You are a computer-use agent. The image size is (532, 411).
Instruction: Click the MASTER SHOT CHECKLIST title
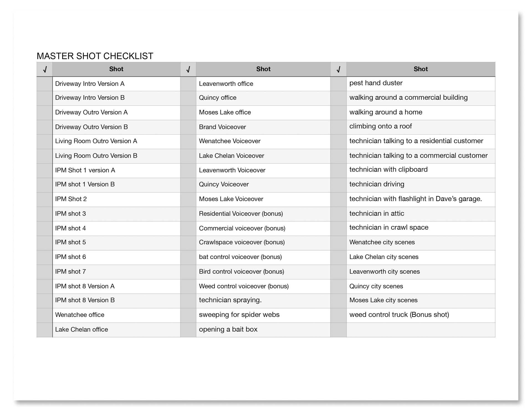tap(95, 56)
